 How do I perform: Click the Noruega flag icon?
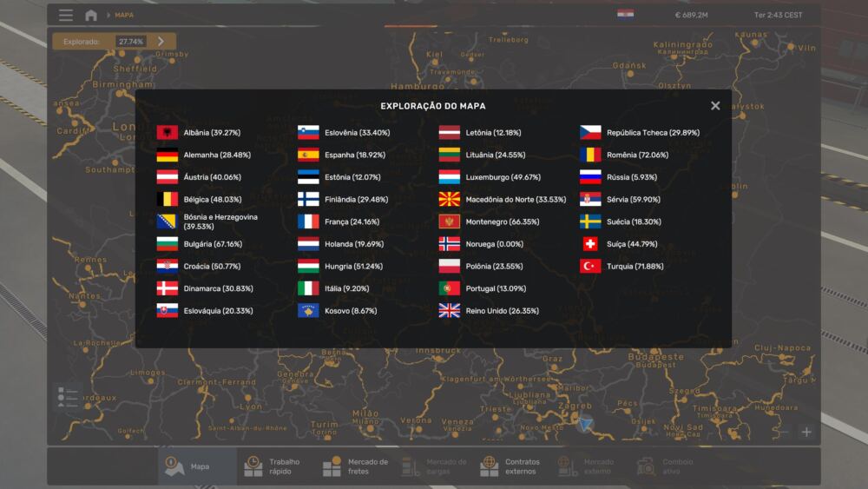coord(449,244)
